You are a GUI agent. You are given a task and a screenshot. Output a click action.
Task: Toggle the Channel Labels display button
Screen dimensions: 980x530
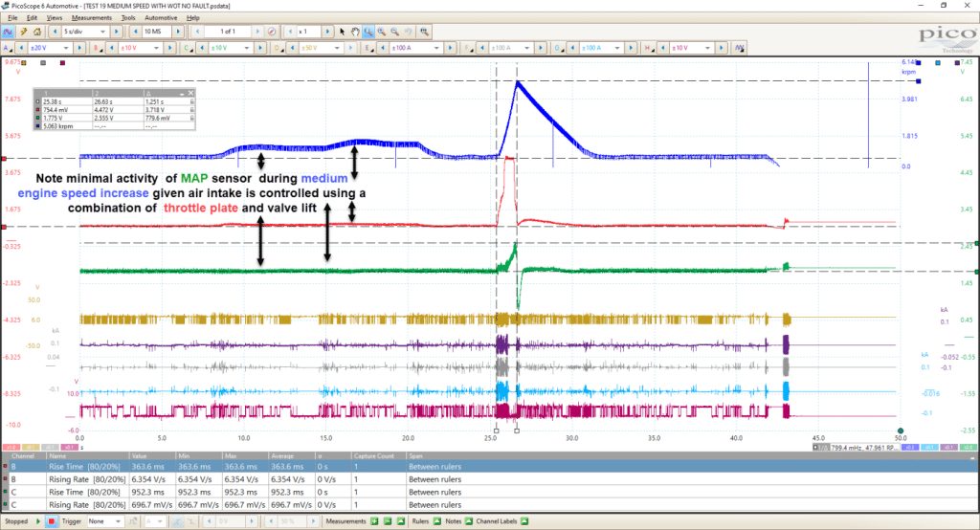(x=524, y=521)
